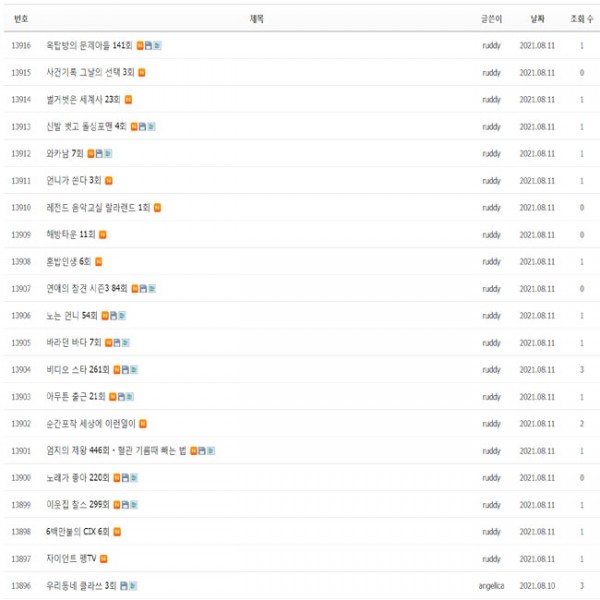Click the 글쓴이 column header
Viewport: 600px width, 600px height.
pyautogui.click(x=490, y=18)
